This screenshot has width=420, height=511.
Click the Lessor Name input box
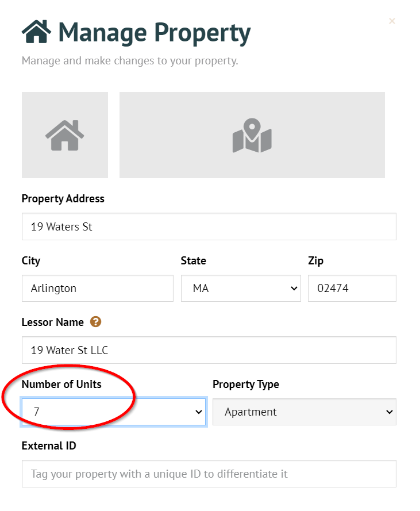click(x=209, y=349)
